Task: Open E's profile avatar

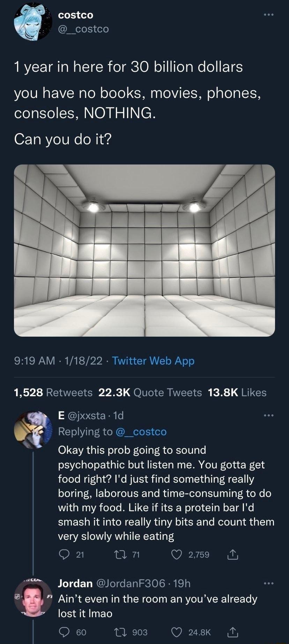Action: 33,429
